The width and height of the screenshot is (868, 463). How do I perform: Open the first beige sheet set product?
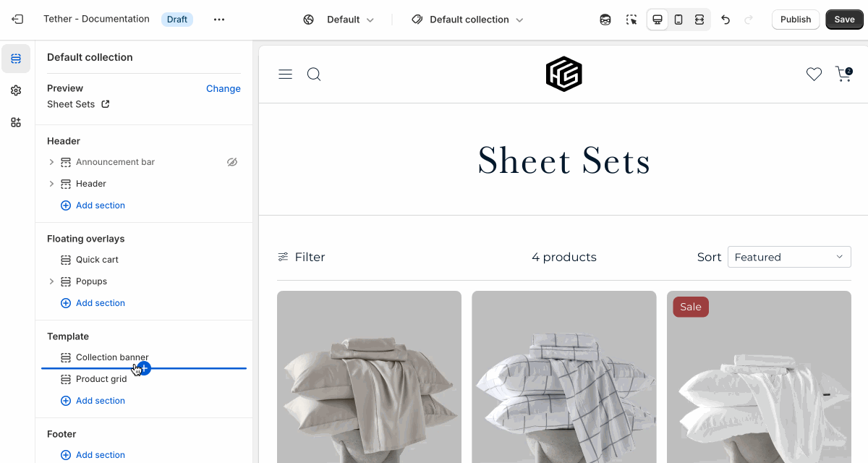coord(369,377)
